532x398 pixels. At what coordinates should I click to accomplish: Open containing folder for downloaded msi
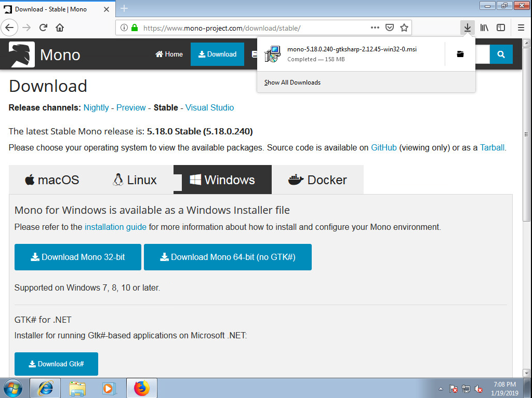460,54
